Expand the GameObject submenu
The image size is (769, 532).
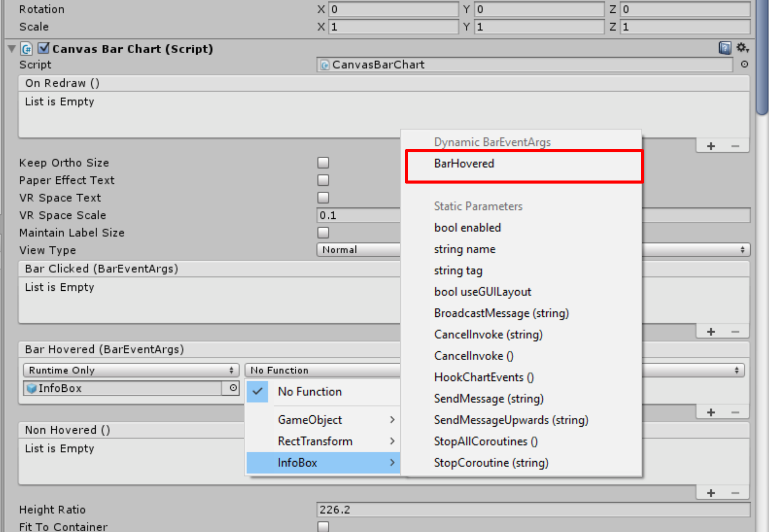tap(323, 420)
